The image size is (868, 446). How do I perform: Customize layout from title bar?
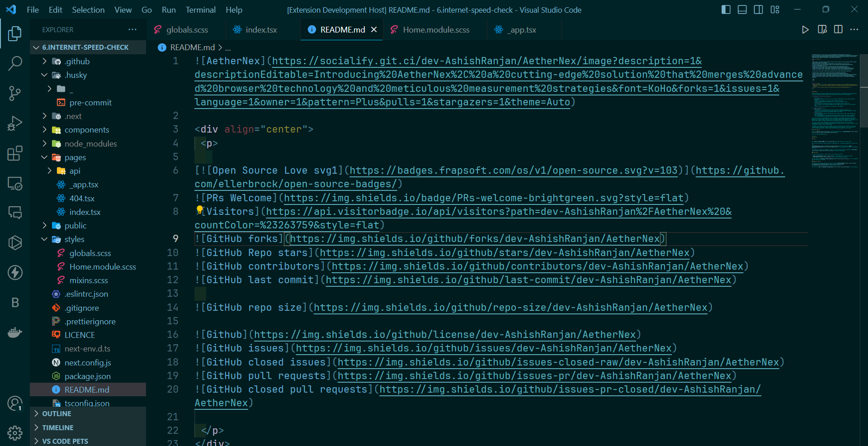(775, 9)
